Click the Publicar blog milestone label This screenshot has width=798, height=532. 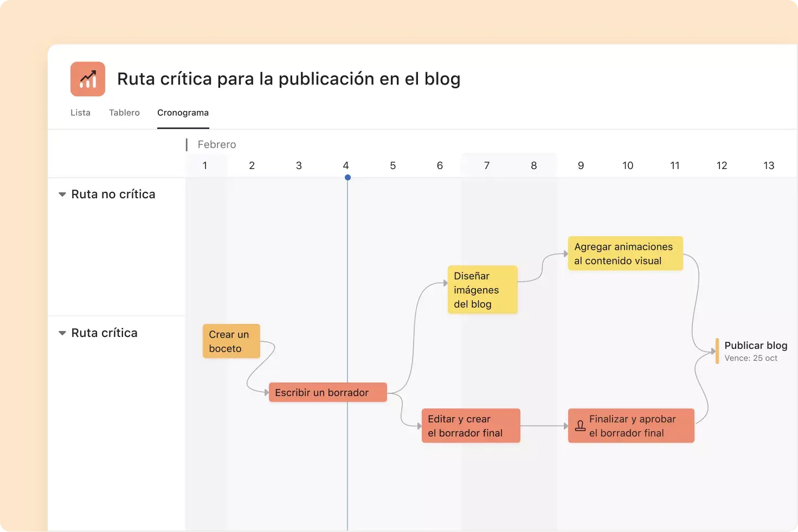pyautogui.click(x=756, y=345)
